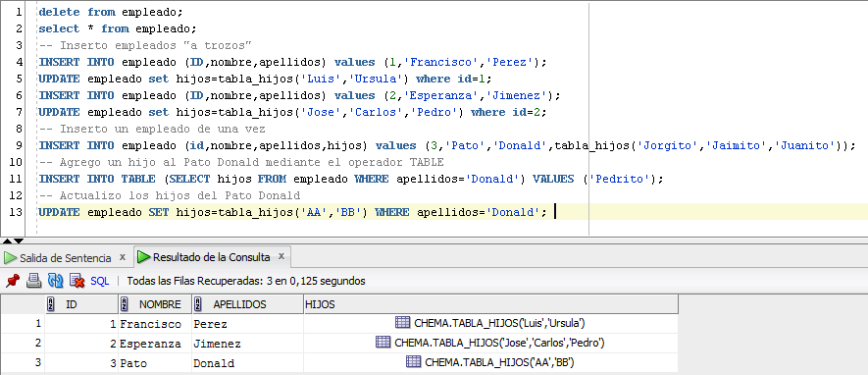The height and width of the screenshot is (375, 868).
Task: Click ID cell of the Esperanza row
Action: point(81,344)
